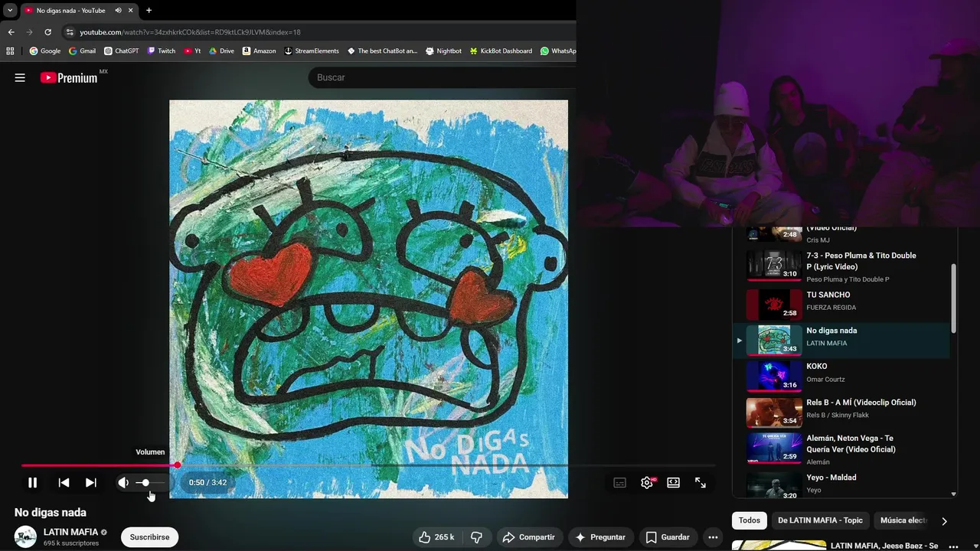Open the Yt bookmark
Viewport: 980px width, 551px height.
point(192,51)
